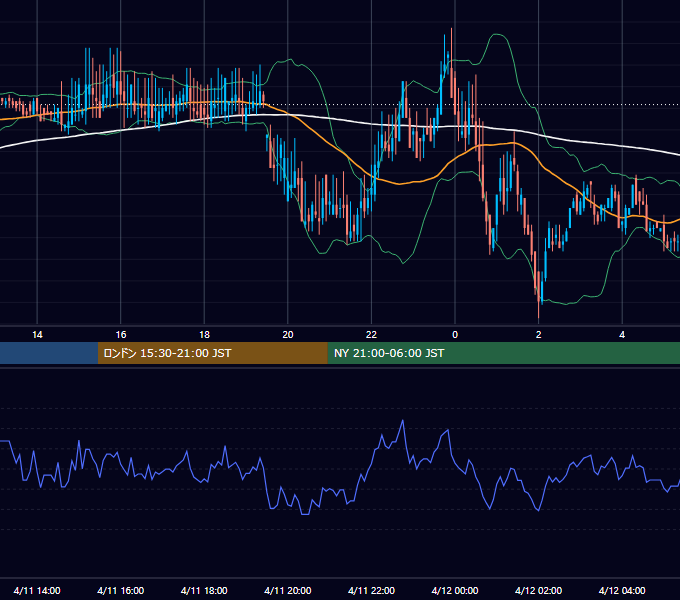Viewport: 680px width, 600px height.
Task: Click the 4/12 00:00 label on indicator axis
Action: coord(455,590)
